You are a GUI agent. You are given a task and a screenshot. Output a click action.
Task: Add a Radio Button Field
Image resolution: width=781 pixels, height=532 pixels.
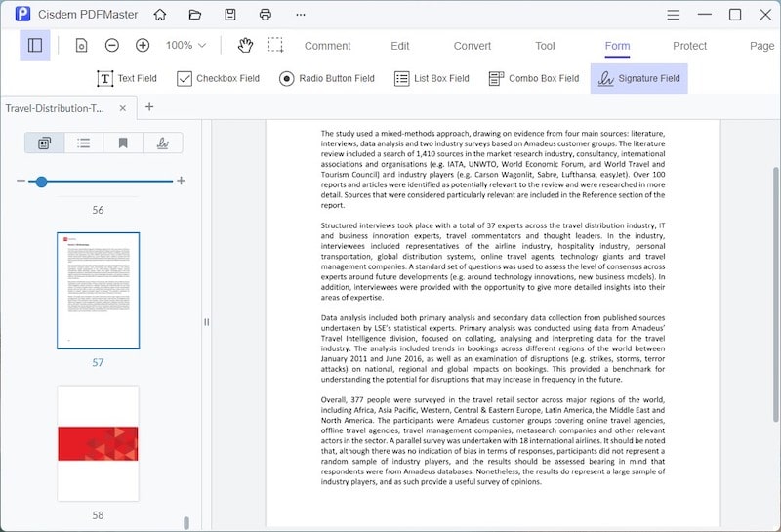(x=326, y=79)
